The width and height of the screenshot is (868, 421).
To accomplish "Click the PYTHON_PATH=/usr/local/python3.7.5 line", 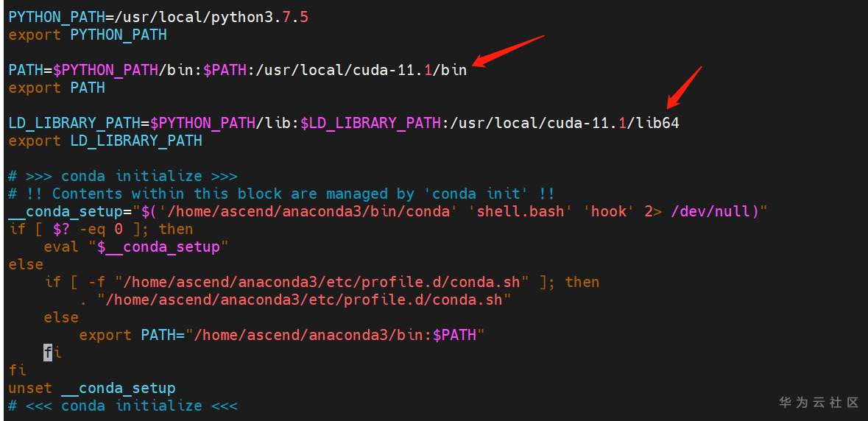I will tap(158, 16).
